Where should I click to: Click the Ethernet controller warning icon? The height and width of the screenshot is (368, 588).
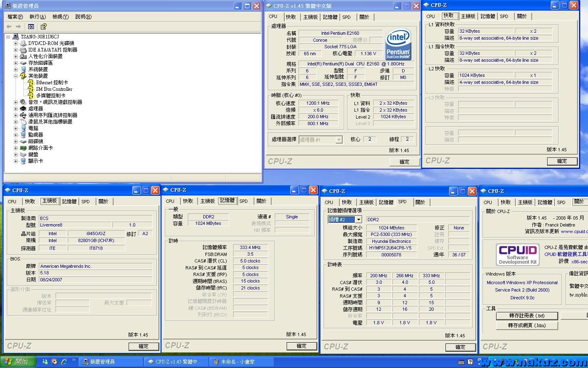tap(31, 83)
